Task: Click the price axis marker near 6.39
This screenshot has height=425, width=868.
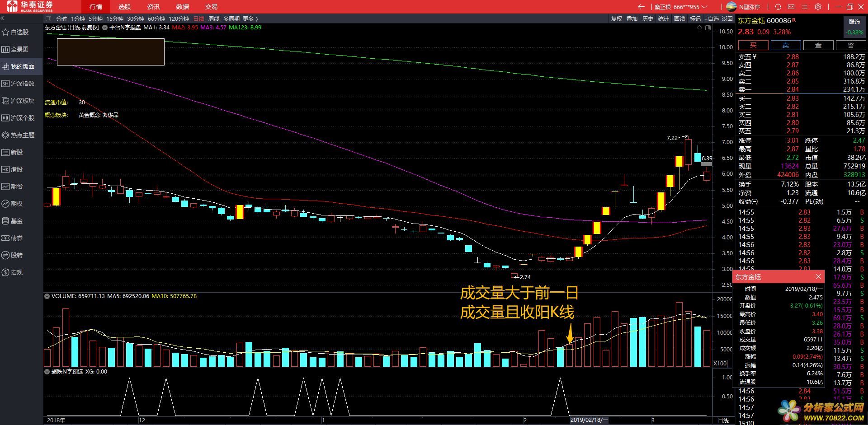Action: [706, 164]
